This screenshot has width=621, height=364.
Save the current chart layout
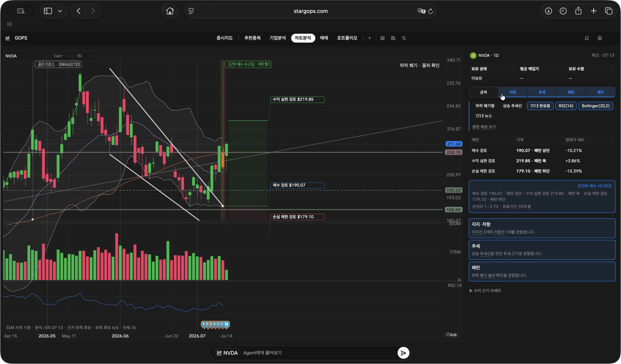393,38
